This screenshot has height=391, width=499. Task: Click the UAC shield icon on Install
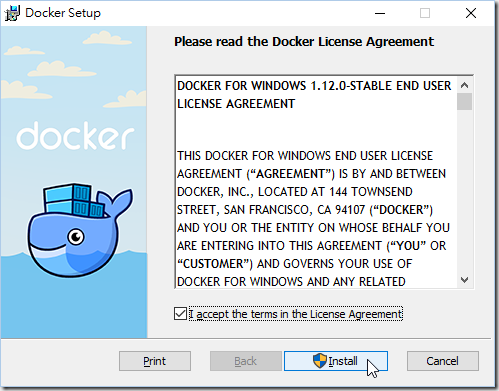tap(320, 361)
